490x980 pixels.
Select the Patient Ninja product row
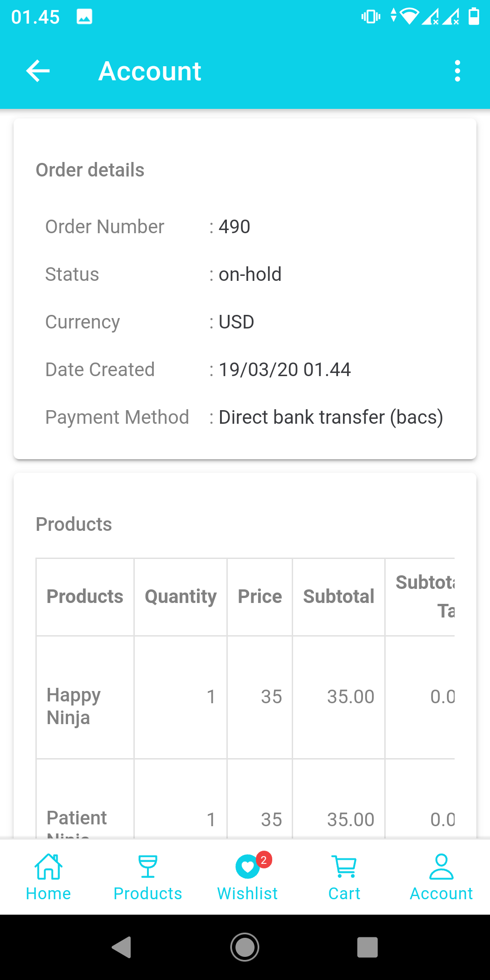click(77, 818)
